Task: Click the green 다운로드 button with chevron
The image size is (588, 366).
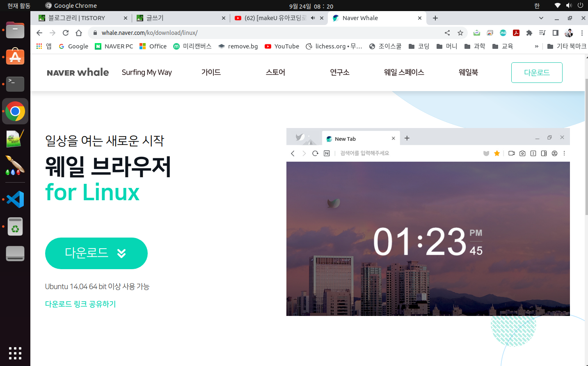Action: [x=96, y=253]
